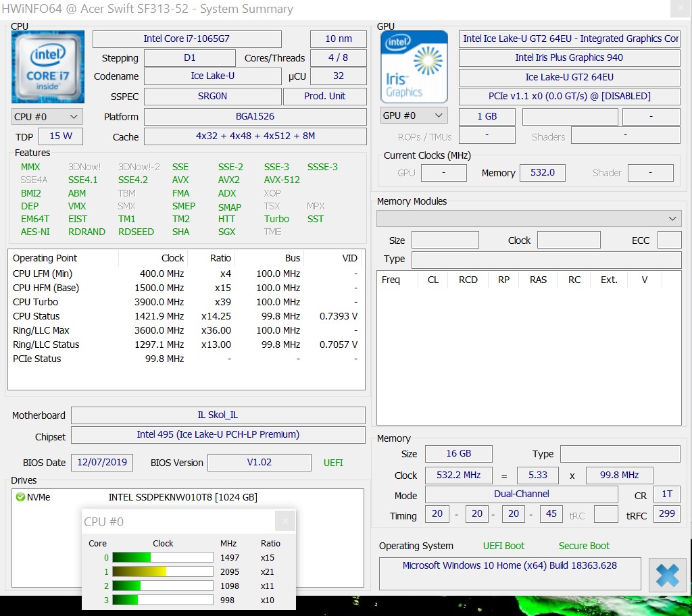Click the Stepping D1 field
This screenshot has height=616, width=692.
tap(190, 58)
